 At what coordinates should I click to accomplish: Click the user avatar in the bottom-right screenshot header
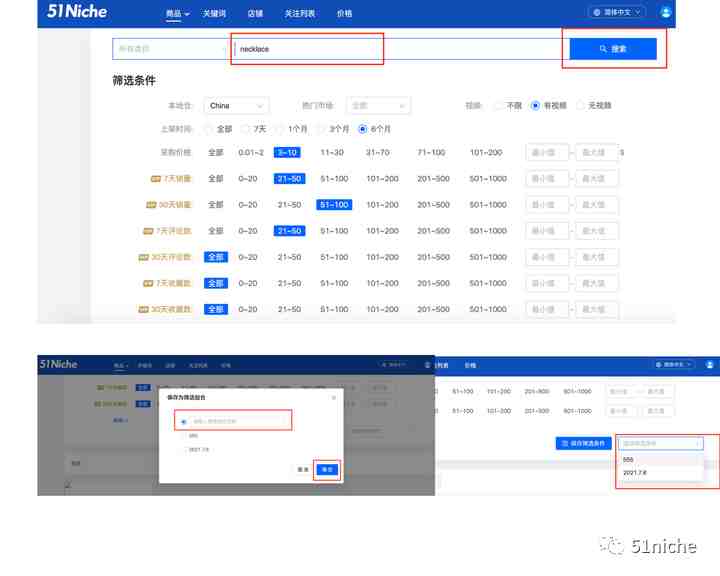tap(709, 365)
